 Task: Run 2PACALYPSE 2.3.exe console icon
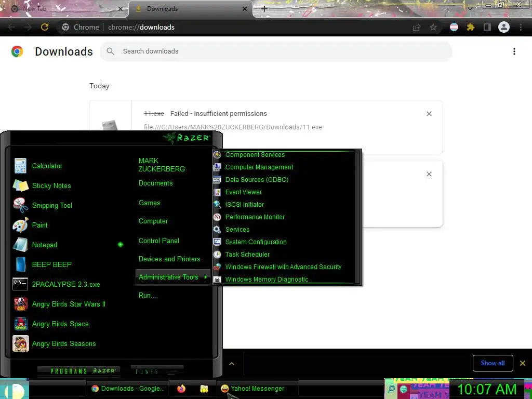point(20,284)
